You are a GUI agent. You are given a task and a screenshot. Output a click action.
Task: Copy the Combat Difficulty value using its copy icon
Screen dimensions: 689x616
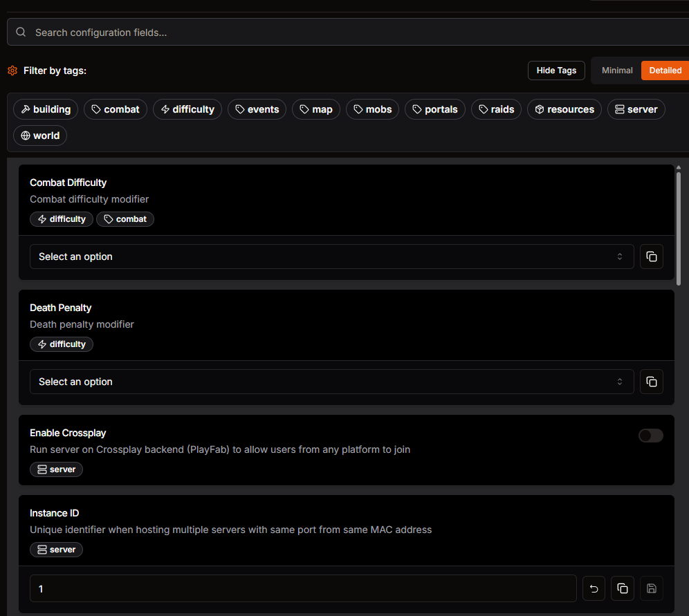651,256
